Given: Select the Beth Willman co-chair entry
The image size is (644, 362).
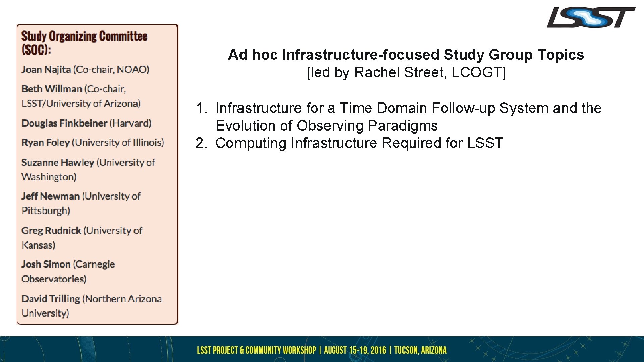Looking at the screenshot, I should (52, 89).
